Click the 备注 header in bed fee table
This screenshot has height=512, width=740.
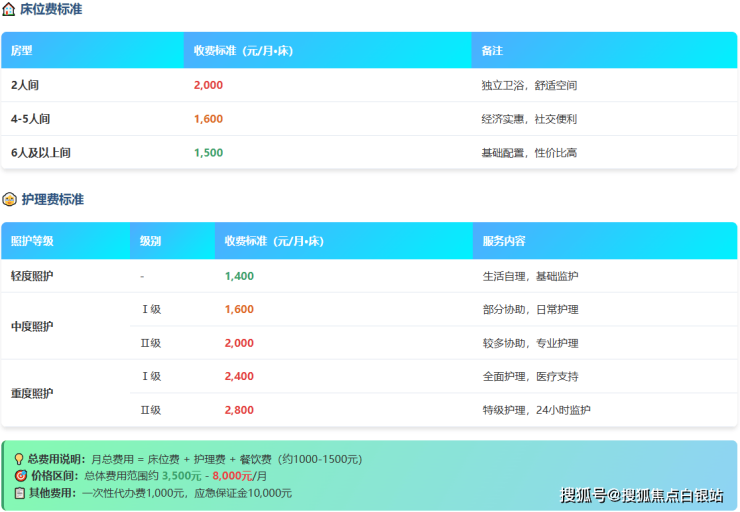click(x=492, y=50)
